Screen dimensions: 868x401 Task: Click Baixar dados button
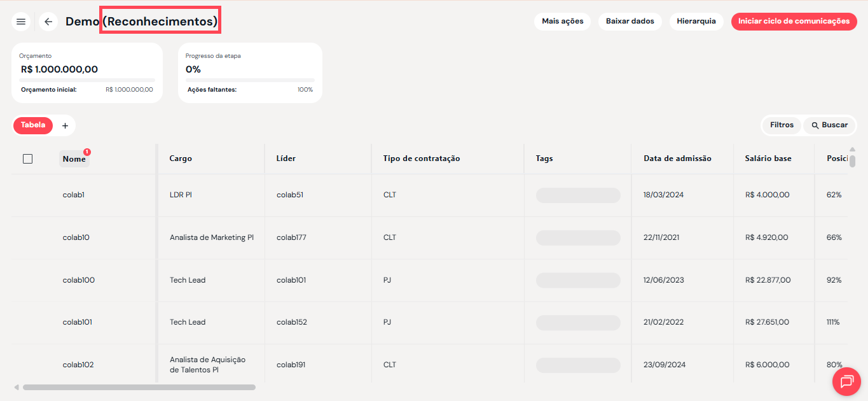pyautogui.click(x=630, y=21)
